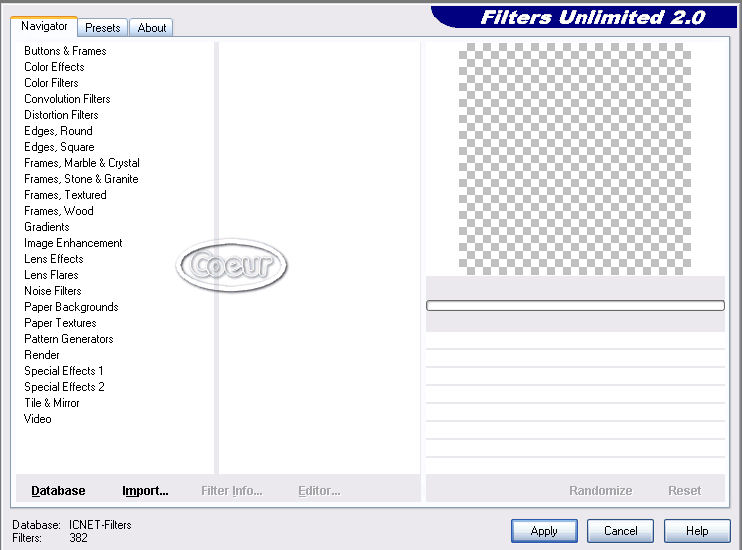742x550 pixels.
Task: Apply the filter with Apply button
Action: [544, 531]
